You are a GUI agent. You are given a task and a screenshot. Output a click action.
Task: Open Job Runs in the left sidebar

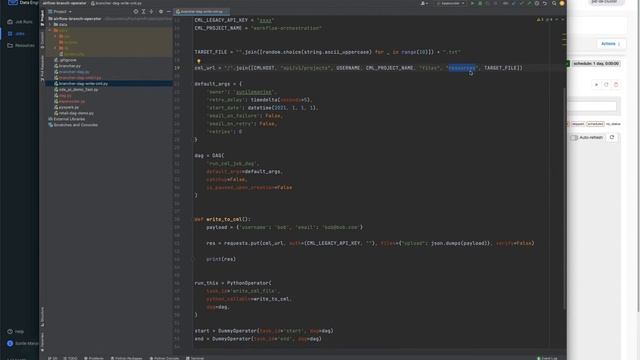click(20, 22)
